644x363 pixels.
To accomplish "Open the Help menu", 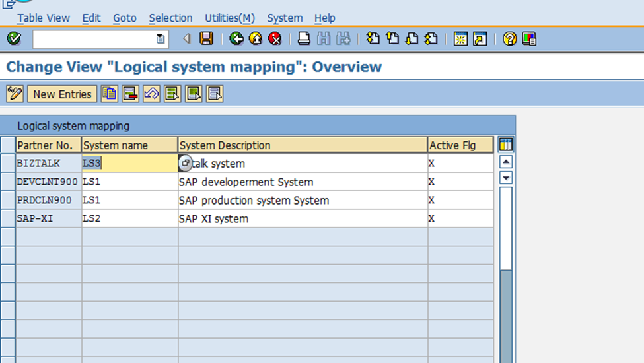I will point(324,18).
